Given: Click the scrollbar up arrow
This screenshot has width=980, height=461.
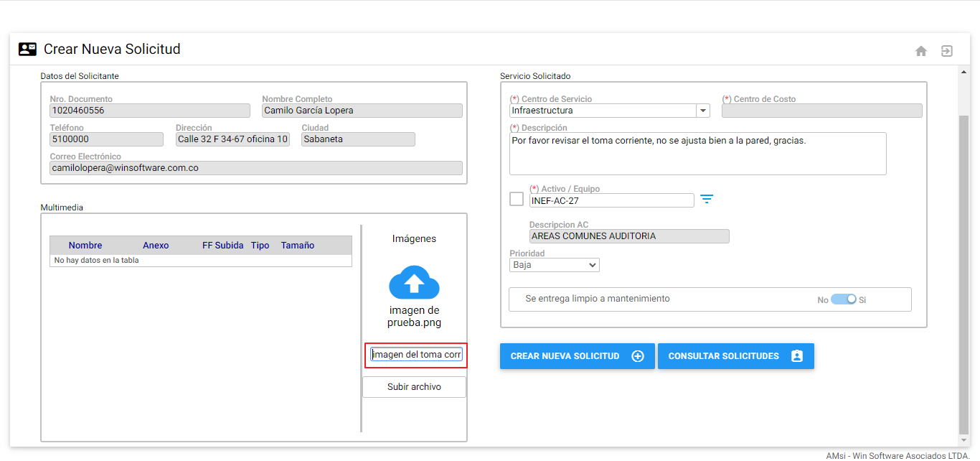Looking at the screenshot, I should click(963, 72).
